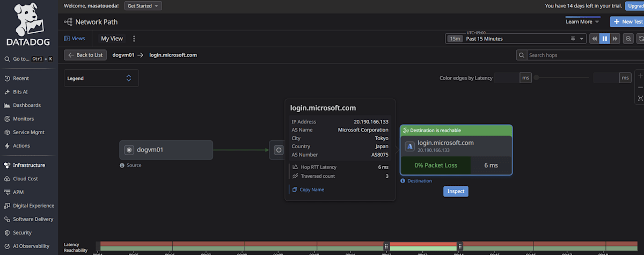Select the My View tab
This screenshot has width=644, height=255.
[x=112, y=39]
